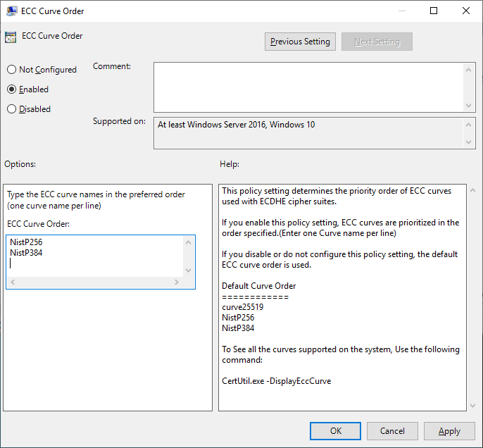Minimize the ECC Curve Order window
483x448 pixels.
(x=401, y=11)
